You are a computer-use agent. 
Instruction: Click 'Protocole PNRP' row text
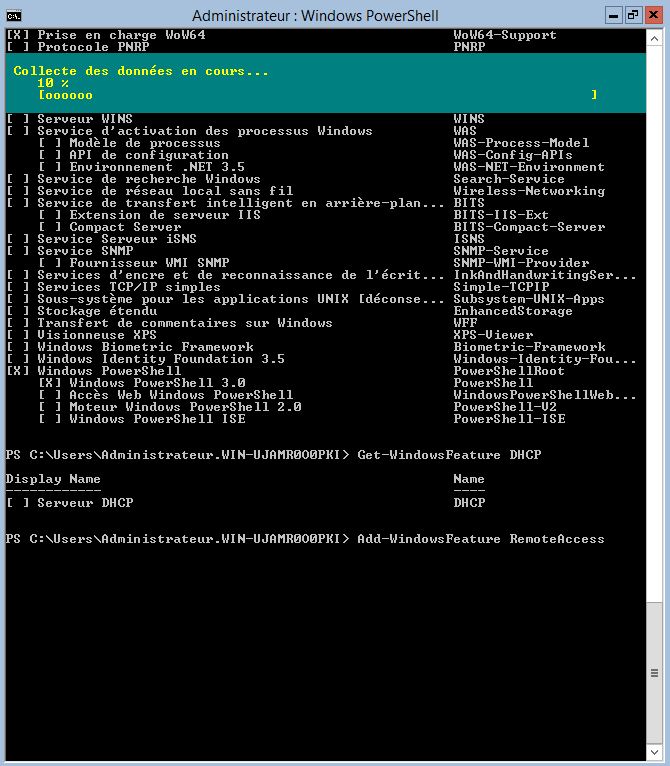click(93, 47)
